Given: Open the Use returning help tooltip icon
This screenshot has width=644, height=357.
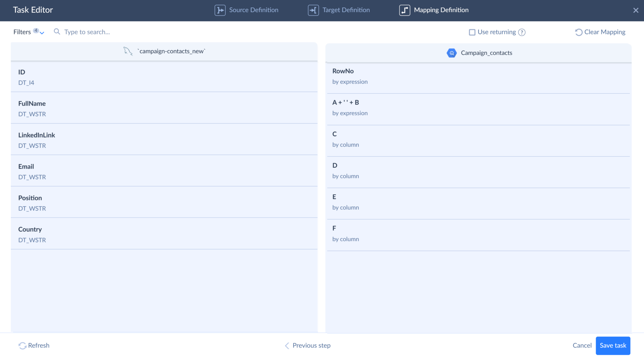Looking at the screenshot, I should coord(522,32).
